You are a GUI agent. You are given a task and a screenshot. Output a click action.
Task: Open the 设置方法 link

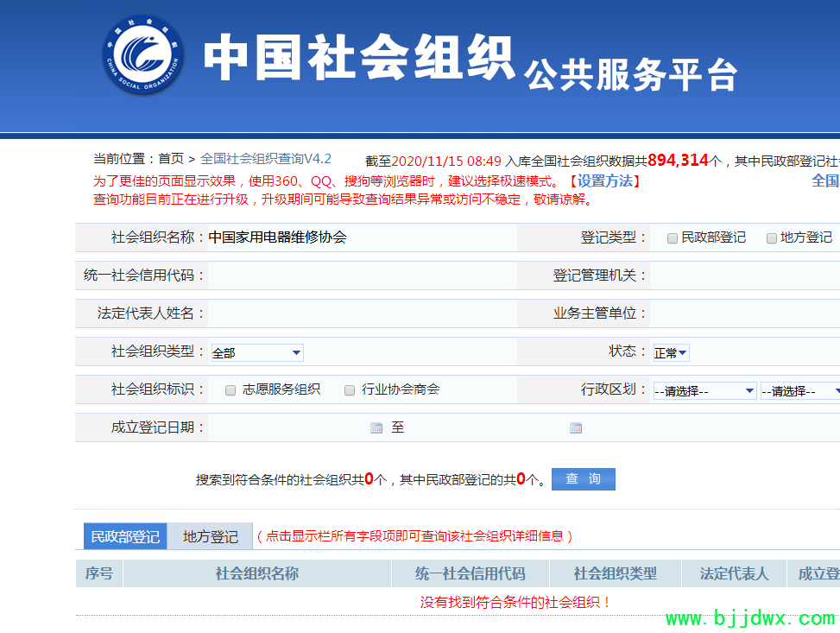tap(605, 181)
